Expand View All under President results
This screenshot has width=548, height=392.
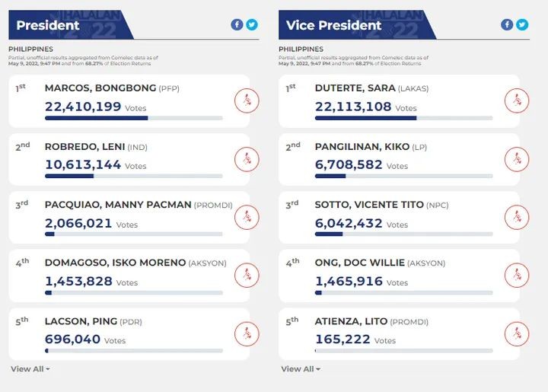click(x=30, y=369)
